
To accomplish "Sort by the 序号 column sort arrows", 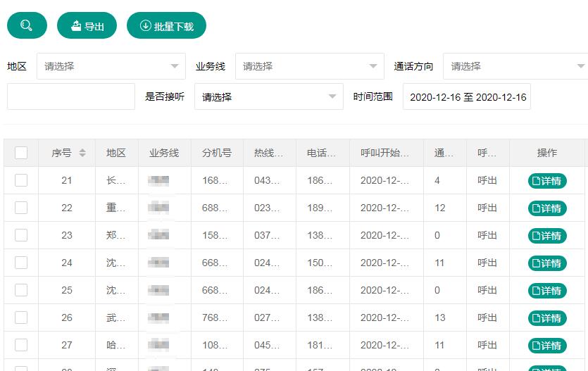I will (82, 153).
